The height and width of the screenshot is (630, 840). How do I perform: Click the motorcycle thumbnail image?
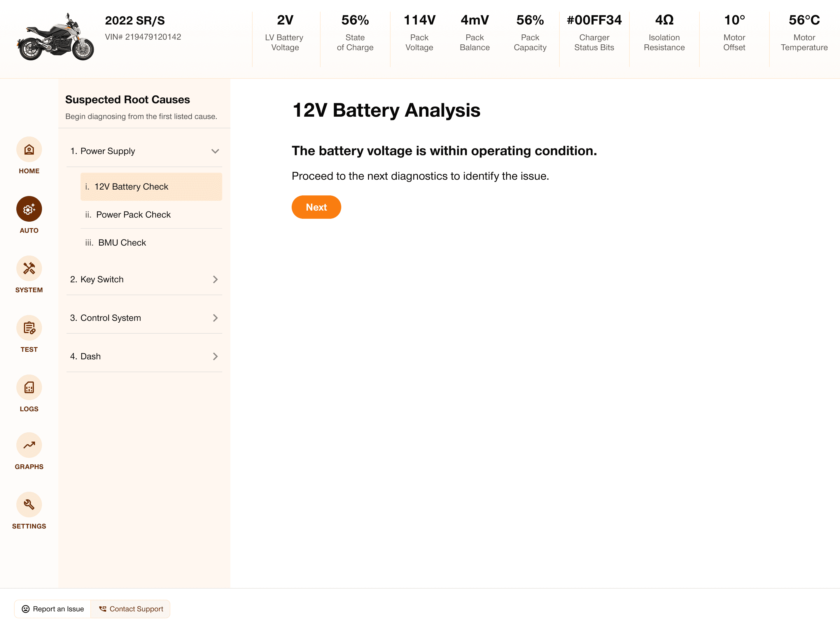tap(55, 37)
